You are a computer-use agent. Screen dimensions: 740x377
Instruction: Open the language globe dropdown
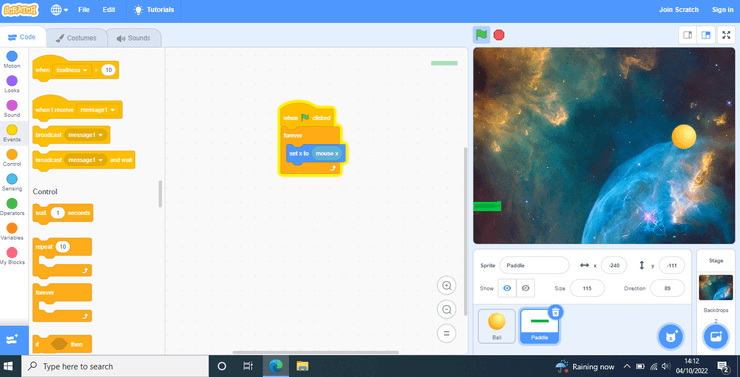pyautogui.click(x=59, y=10)
